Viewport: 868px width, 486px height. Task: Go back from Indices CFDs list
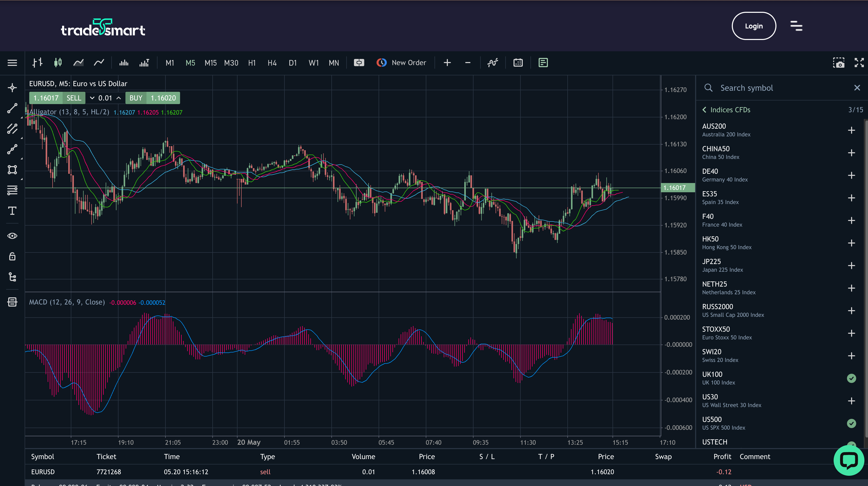click(705, 110)
